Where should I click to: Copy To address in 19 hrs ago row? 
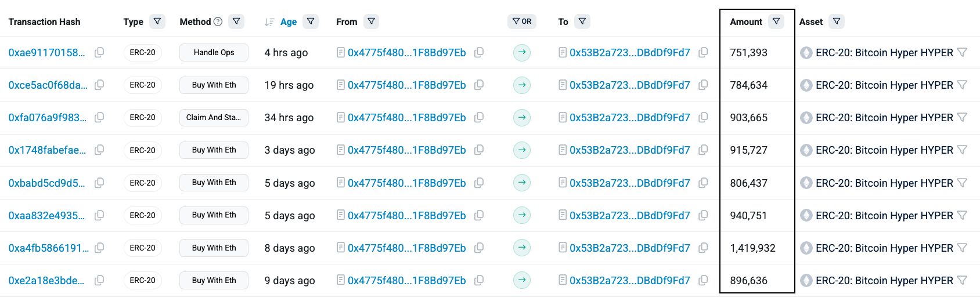[x=703, y=85]
